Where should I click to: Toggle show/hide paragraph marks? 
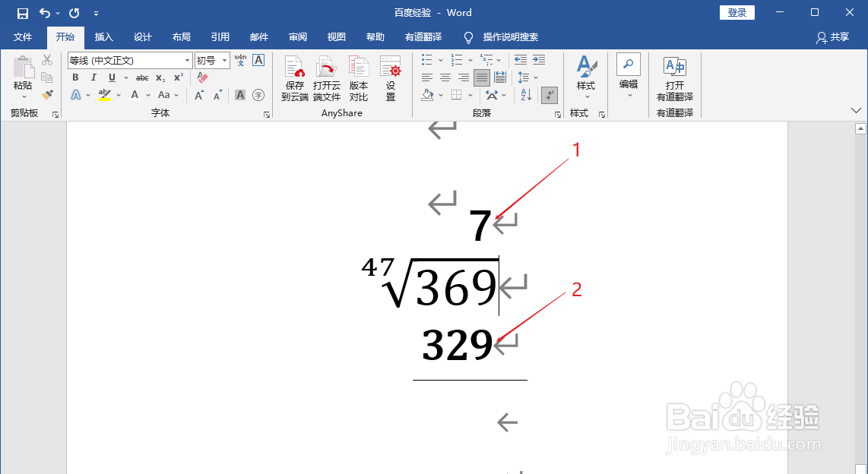[548, 95]
